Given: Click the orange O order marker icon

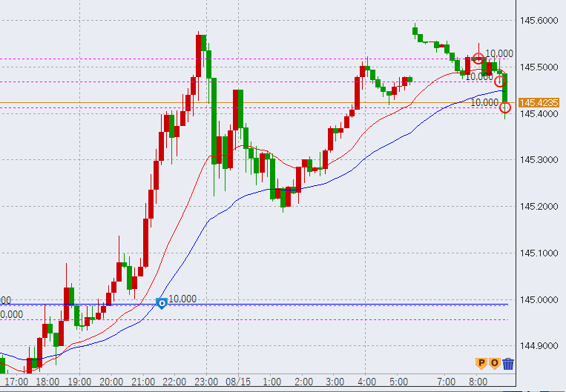Looking at the screenshot, I should pos(494,363).
